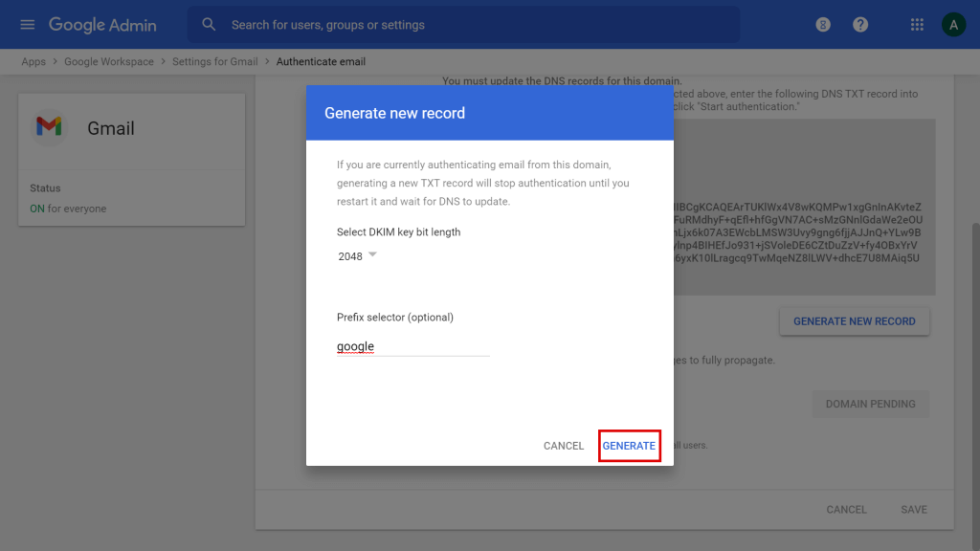Click the Google Admin logo

[x=102, y=25]
